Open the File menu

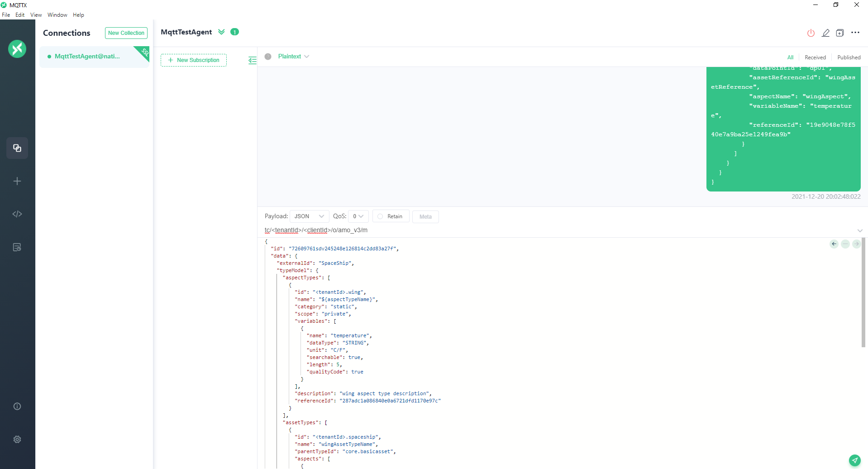(x=6, y=15)
